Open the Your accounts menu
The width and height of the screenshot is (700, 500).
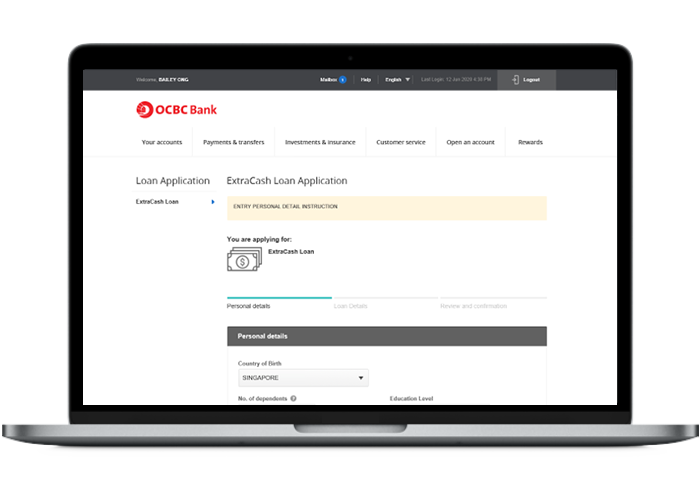pyautogui.click(x=162, y=142)
